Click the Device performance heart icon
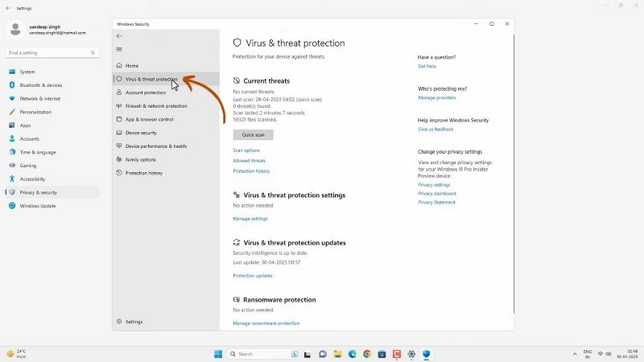Screen dimensions: 644x362 [x=119, y=146]
